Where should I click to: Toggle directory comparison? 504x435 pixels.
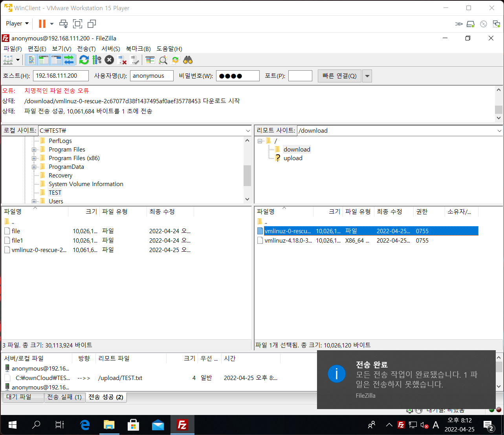coord(163,60)
